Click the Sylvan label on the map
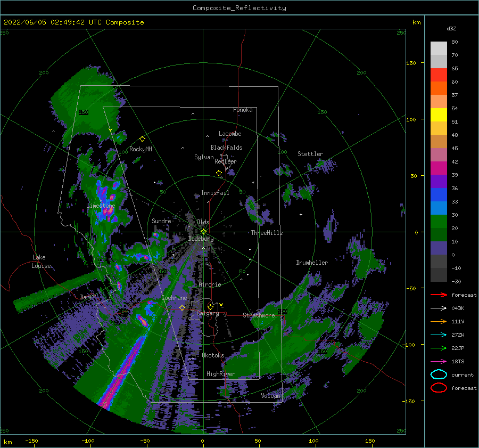This screenshot has height=448, width=479. point(204,157)
